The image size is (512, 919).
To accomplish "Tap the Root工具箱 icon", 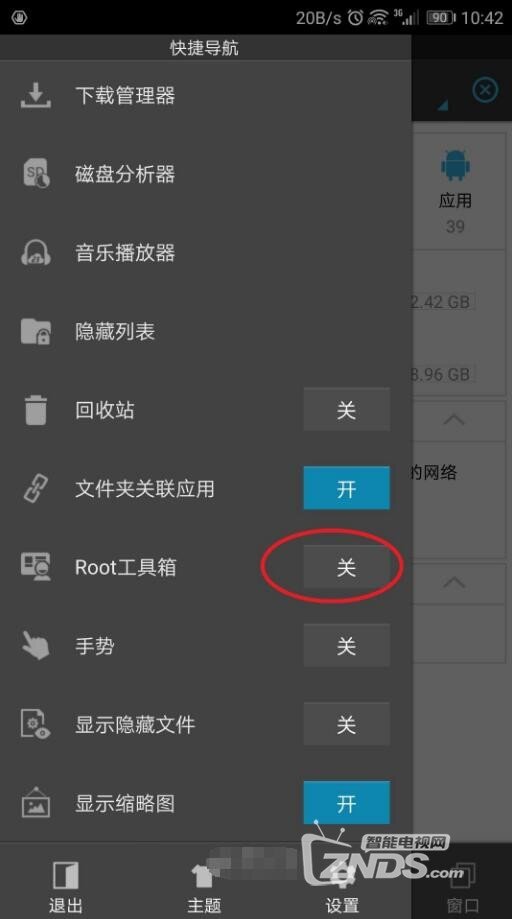I will (36, 567).
